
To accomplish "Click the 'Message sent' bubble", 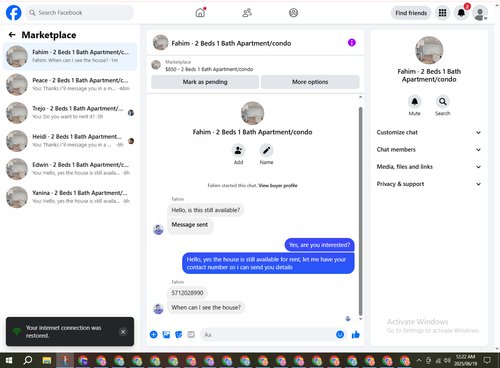I will click(x=190, y=225).
